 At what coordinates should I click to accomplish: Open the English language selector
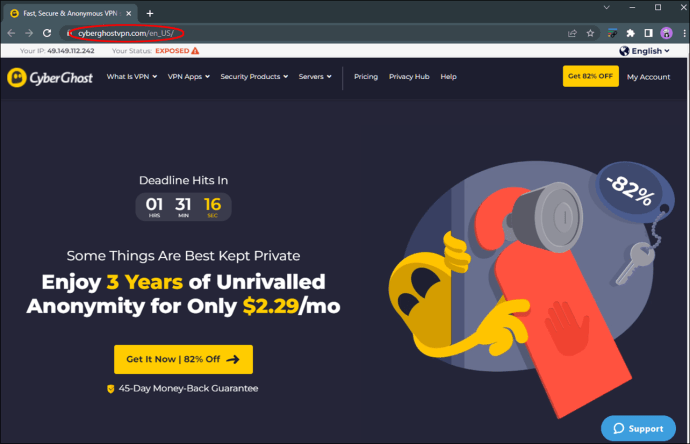pos(645,51)
